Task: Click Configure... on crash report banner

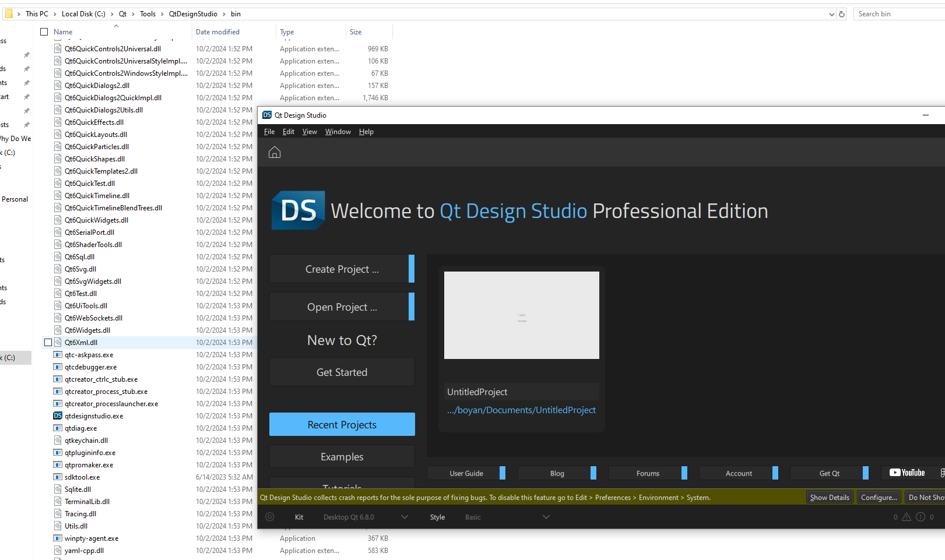Action: 879,497
